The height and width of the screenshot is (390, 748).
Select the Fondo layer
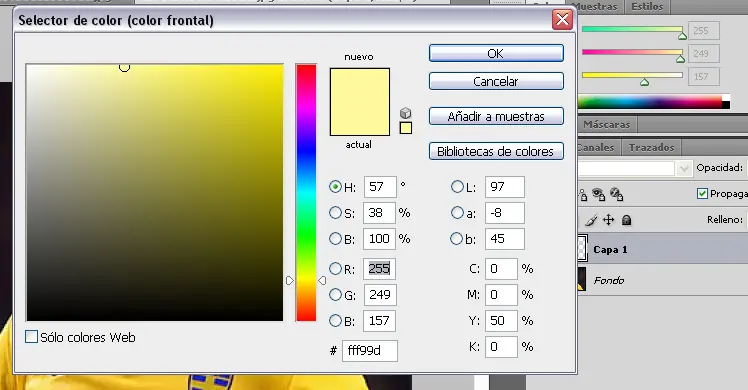click(663, 280)
